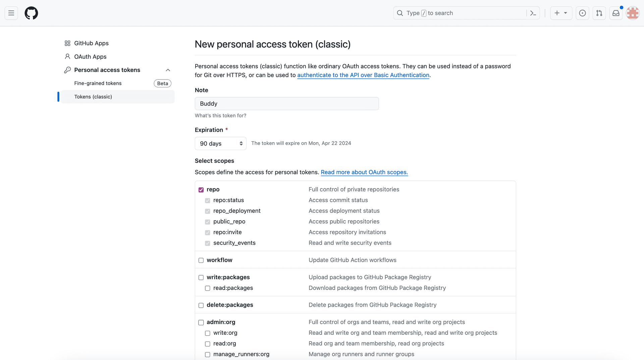Click the GitHub Apps grid icon
The height and width of the screenshot is (360, 644).
(x=67, y=43)
